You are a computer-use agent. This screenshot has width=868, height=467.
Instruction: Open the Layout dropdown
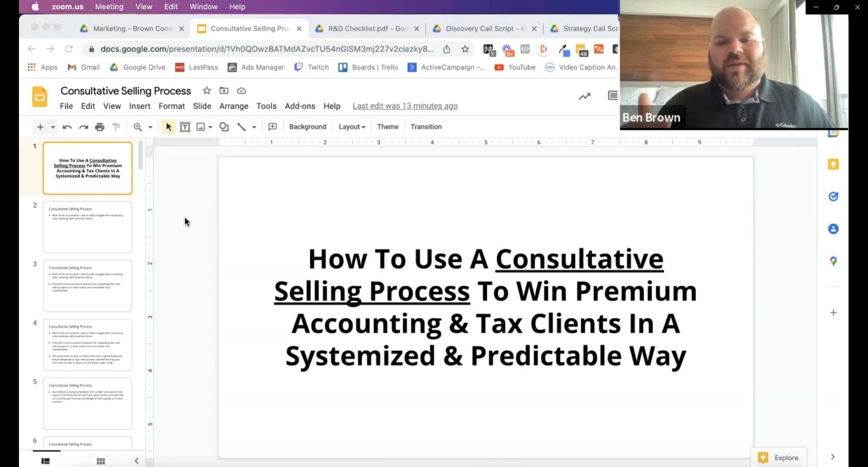[x=352, y=127]
